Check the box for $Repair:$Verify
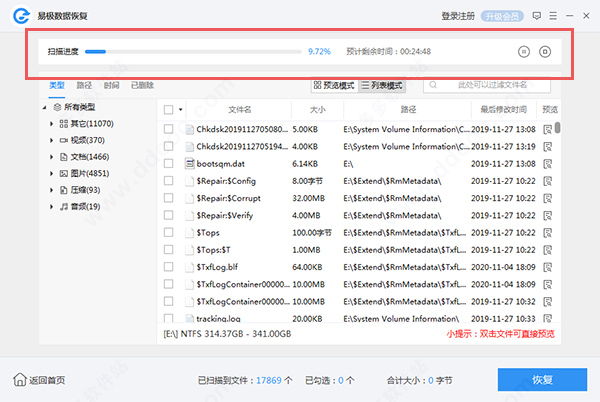This screenshot has height=402, width=600. tap(168, 215)
